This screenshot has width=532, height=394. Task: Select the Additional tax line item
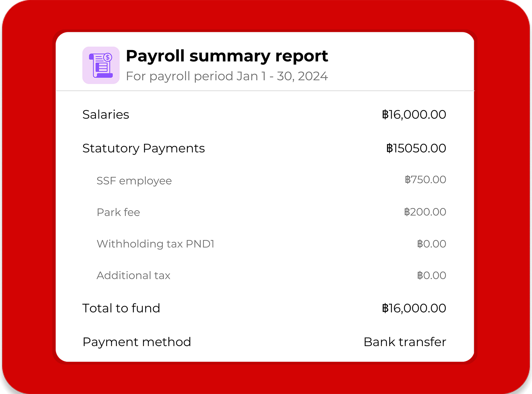[133, 275]
